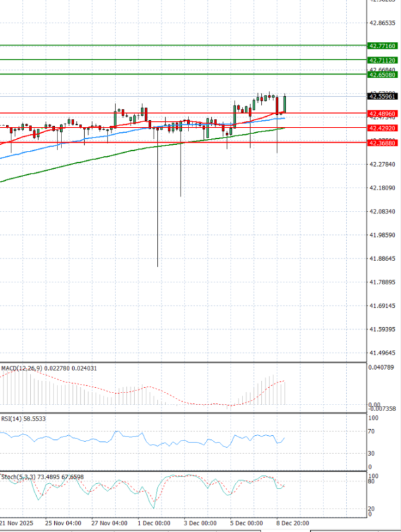Click the latest green candlestick on chart
Viewport: 401px width, 532px height.
(x=285, y=103)
